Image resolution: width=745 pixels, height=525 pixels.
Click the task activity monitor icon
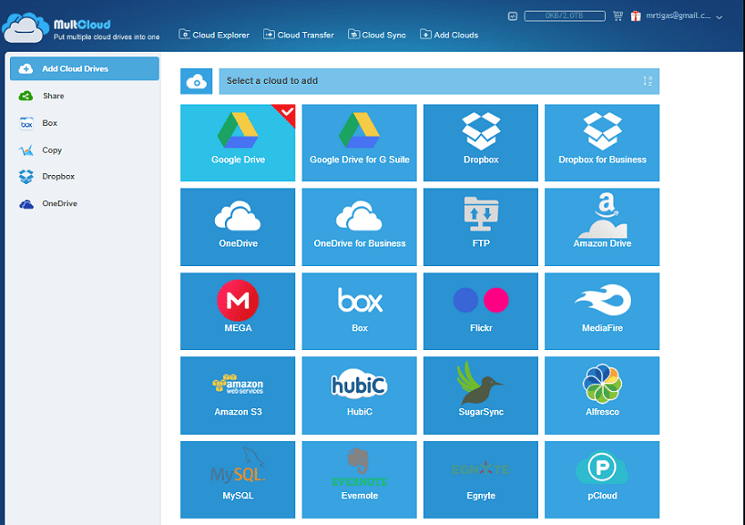pos(512,16)
